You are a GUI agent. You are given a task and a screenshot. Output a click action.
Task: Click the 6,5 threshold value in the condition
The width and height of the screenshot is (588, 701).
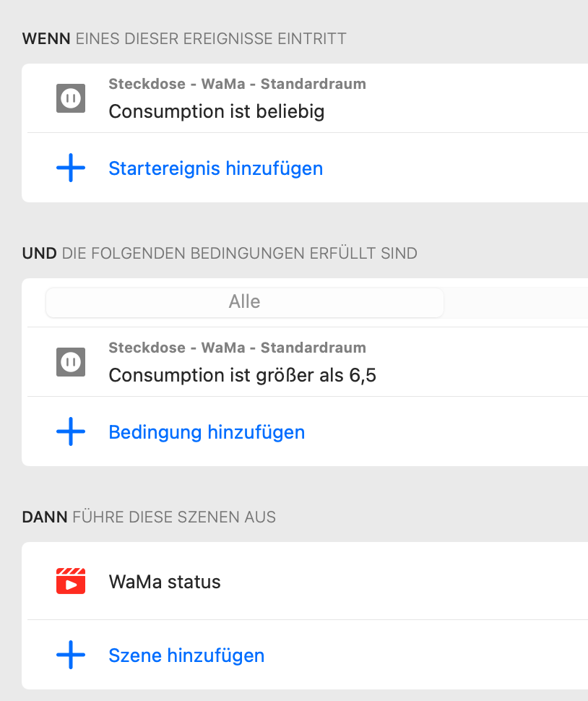[363, 376]
